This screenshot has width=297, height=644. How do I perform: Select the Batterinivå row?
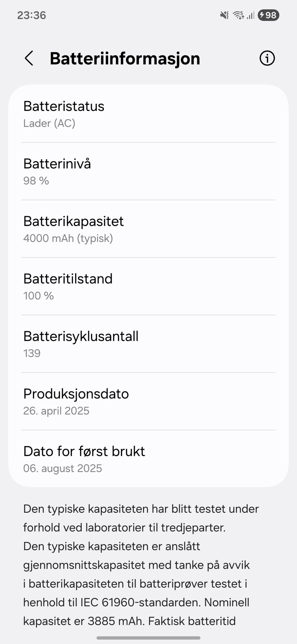(148, 172)
